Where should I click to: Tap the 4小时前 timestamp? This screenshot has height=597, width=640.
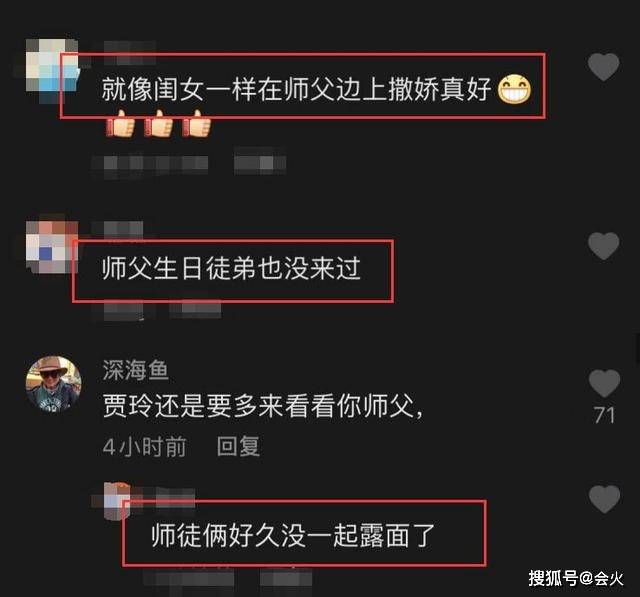tap(144, 446)
